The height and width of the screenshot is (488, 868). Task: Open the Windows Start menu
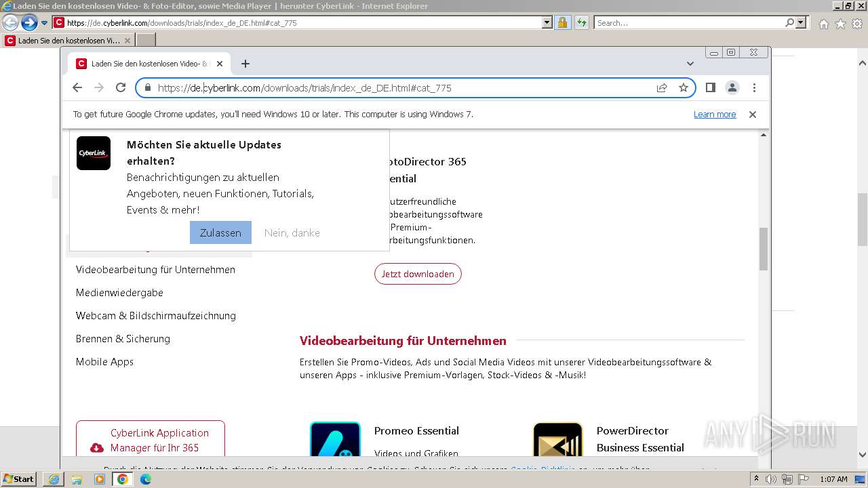pos(18,479)
